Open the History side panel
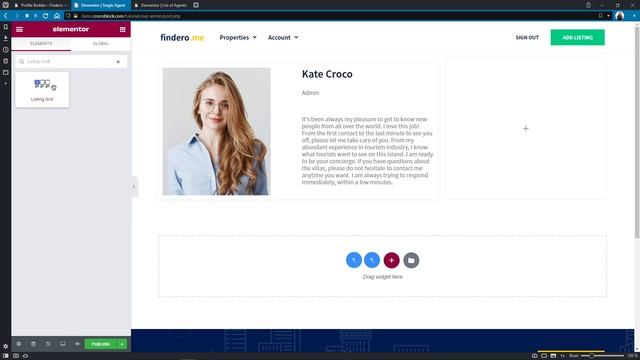The image size is (640, 360). pyautogui.click(x=5, y=50)
